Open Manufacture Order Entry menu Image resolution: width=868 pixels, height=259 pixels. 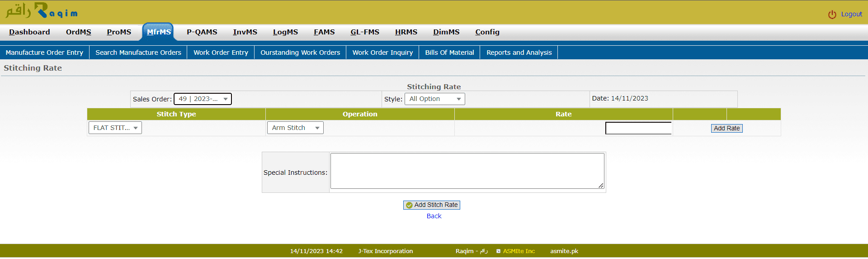[44, 53]
